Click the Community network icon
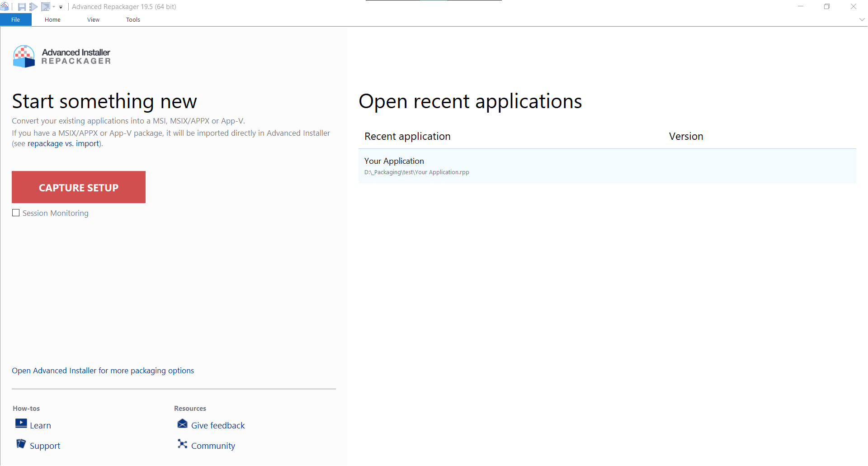The image size is (868, 466). click(182, 444)
